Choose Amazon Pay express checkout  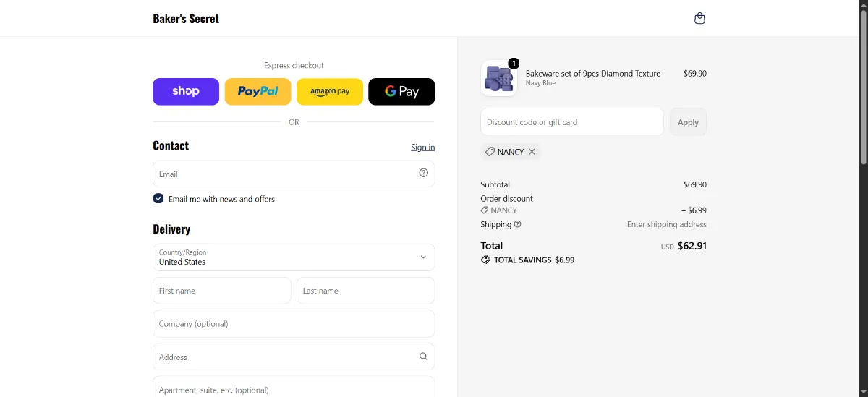pyautogui.click(x=330, y=92)
